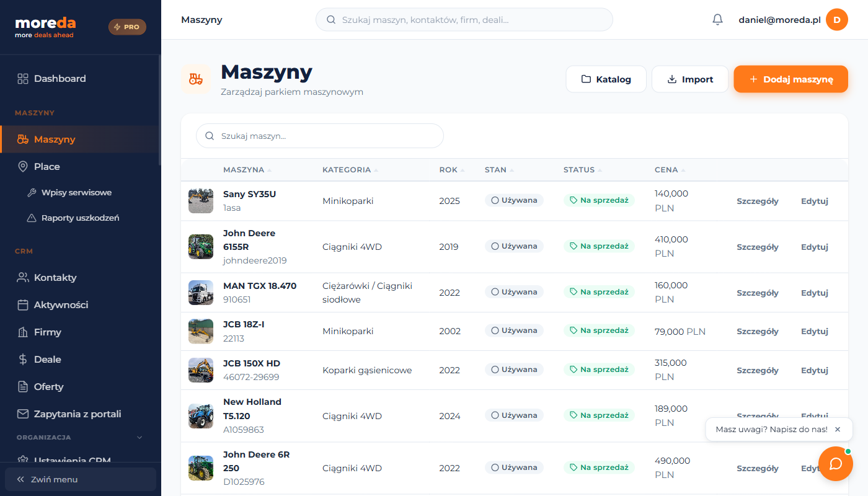The height and width of the screenshot is (496, 868).
Task: Click the daniel@moreda.pl account label
Action: [x=779, y=20]
